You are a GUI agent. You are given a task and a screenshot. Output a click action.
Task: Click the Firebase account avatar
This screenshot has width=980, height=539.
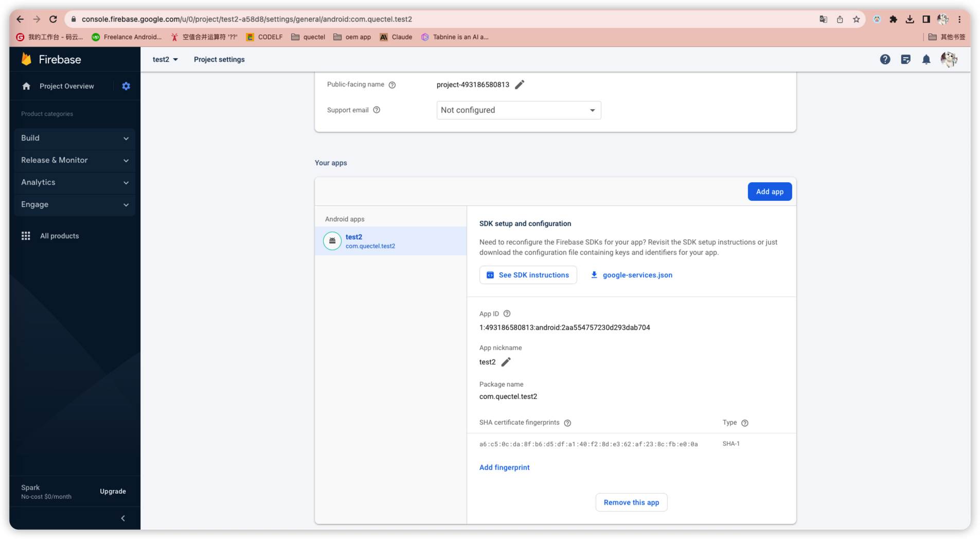(x=949, y=59)
